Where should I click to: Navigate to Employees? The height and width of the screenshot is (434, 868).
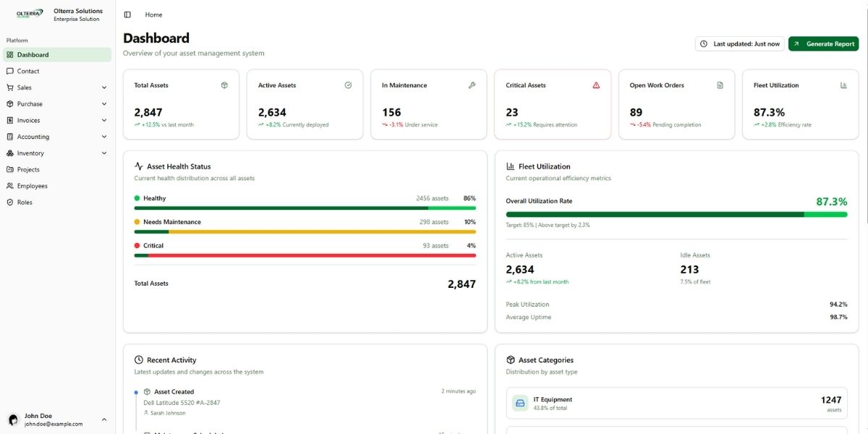[x=58, y=186]
